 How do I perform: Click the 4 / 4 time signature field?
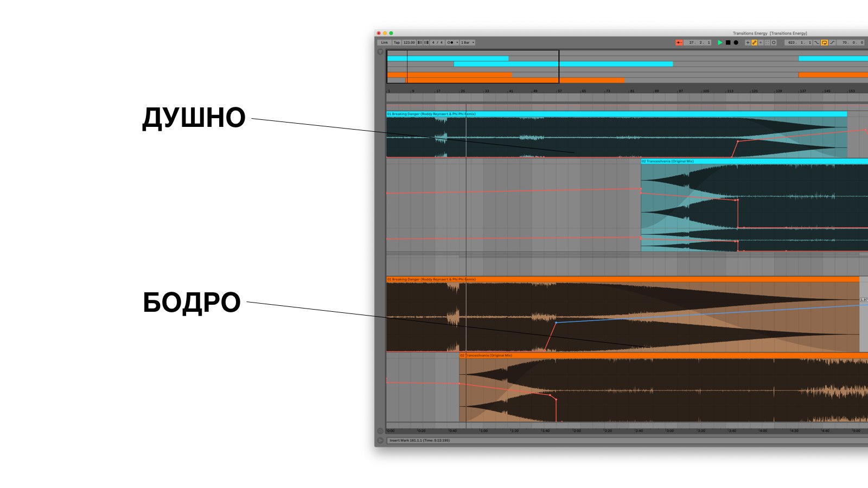[437, 42]
